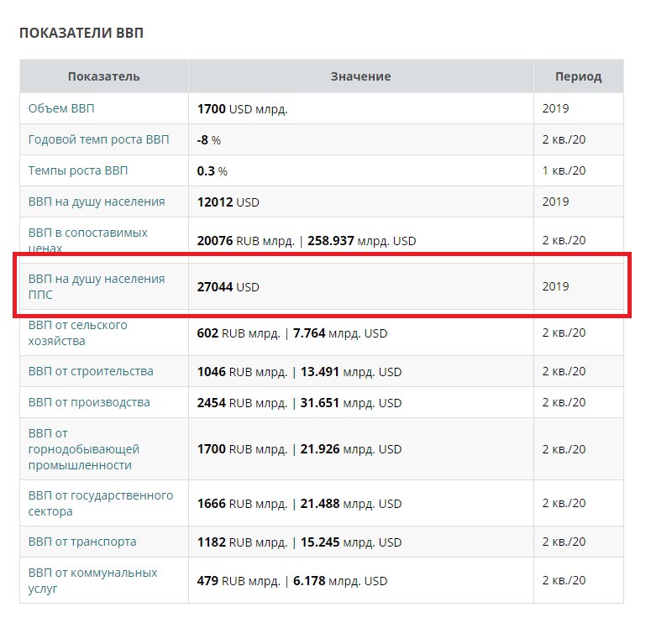Open the Объем ВВП indicator link

point(61,108)
